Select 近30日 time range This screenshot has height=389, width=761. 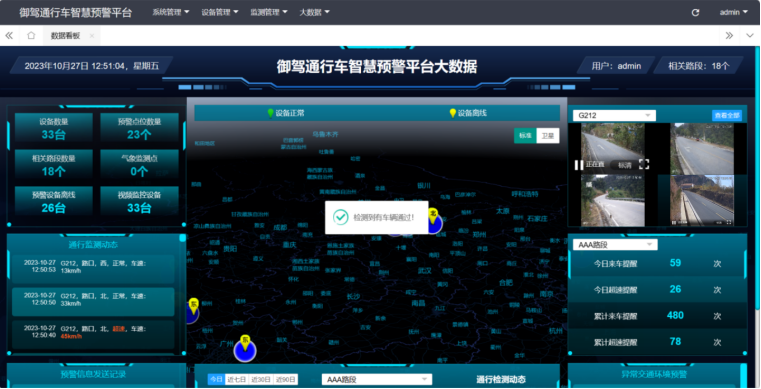click(x=261, y=379)
